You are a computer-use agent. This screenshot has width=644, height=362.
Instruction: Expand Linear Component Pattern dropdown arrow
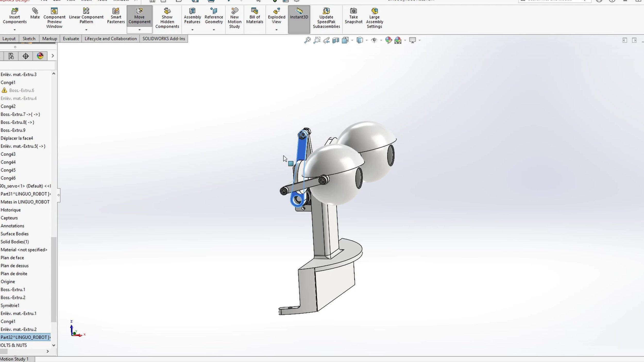pyautogui.click(x=86, y=30)
